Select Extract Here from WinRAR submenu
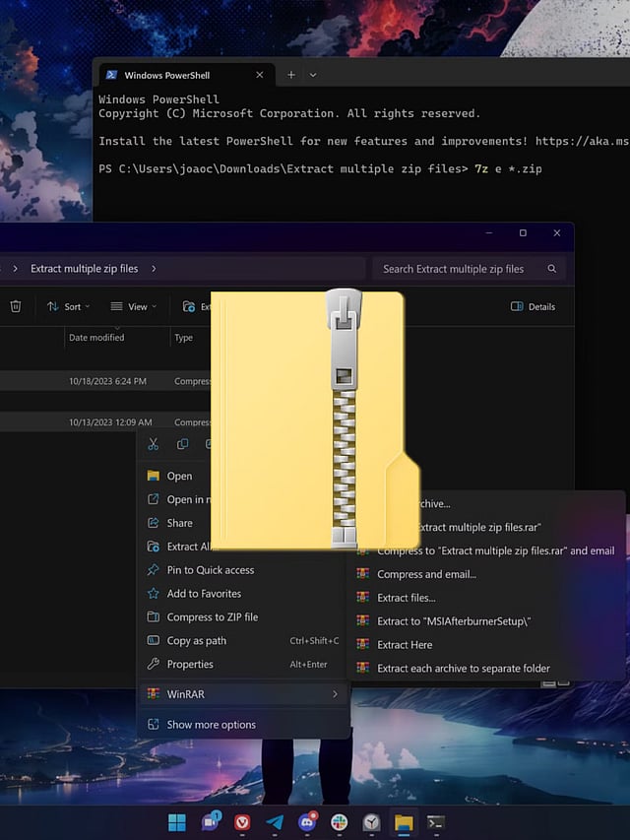Screen dimensions: 630x840 (x=405, y=645)
